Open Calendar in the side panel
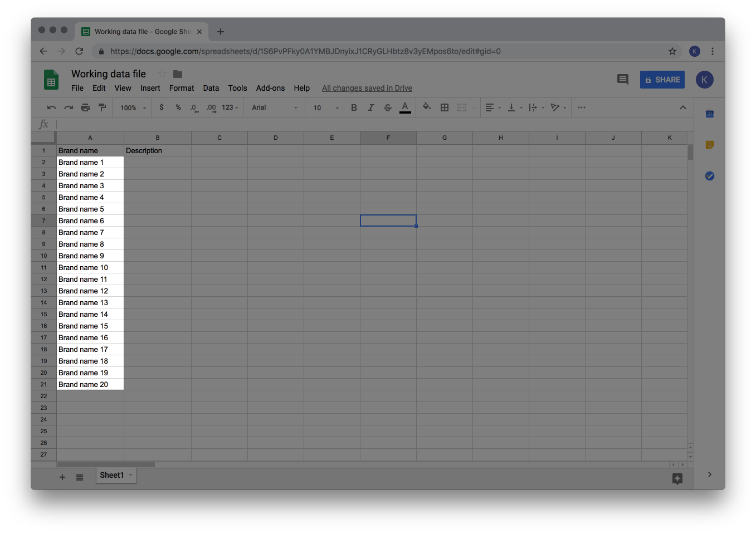 pos(710,114)
